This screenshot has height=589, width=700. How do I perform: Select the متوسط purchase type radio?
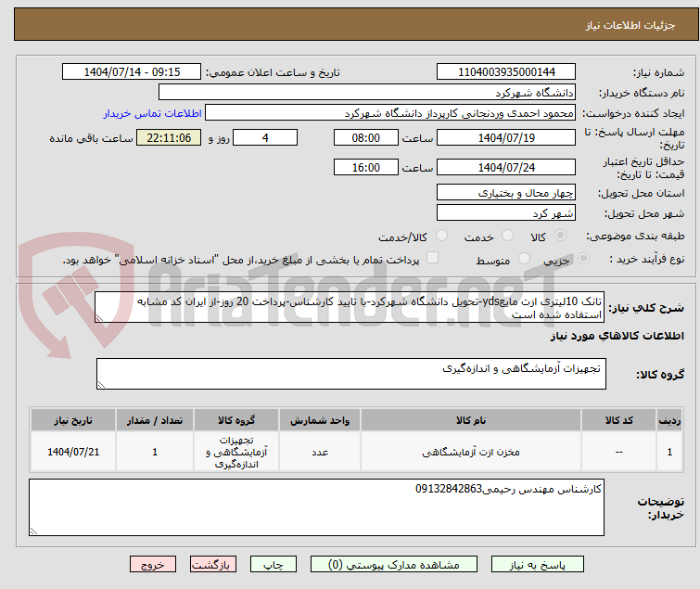coord(524,259)
